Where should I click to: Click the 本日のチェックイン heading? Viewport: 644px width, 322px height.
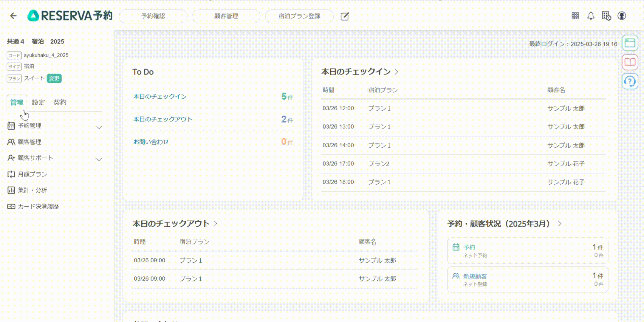tap(356, 72)
